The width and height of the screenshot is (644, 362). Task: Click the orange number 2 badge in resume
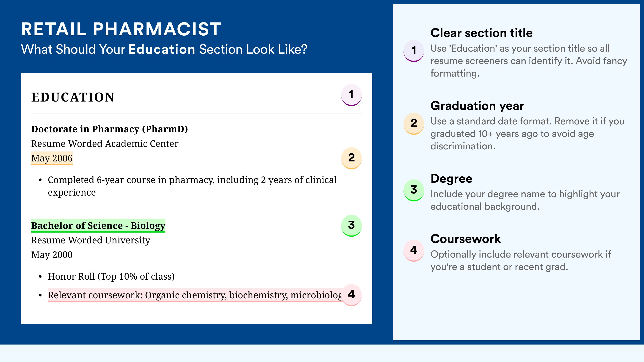point(351,158)
